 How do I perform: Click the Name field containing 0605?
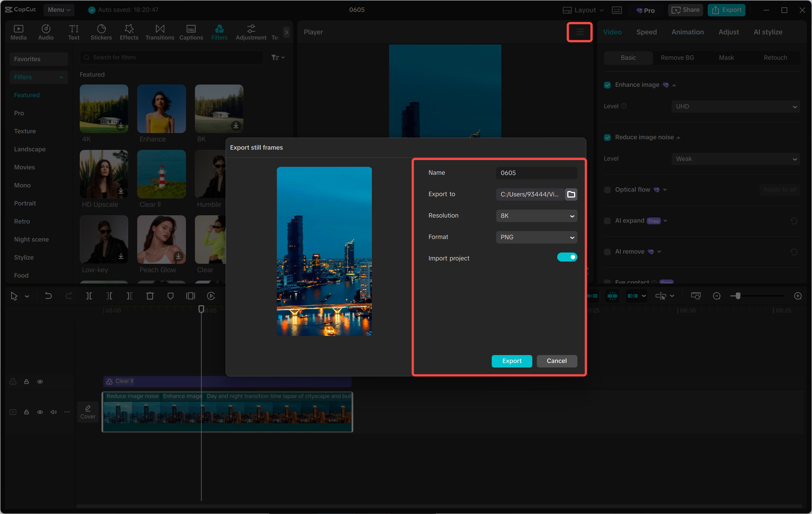pyautogui.click(x=536, y=172)
